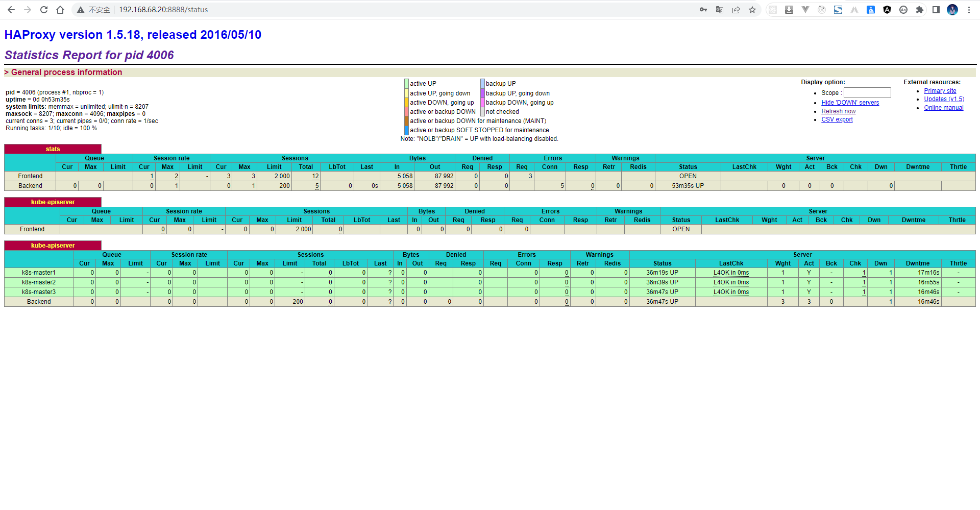This screenshot has width=980, height=510.
Task: Open the CSV export link
Action: (837, 119)
